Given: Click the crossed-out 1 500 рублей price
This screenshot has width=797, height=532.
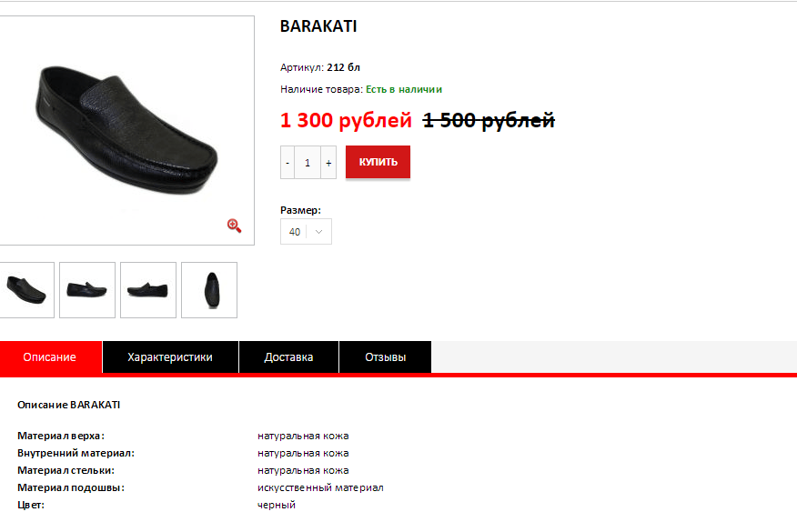Looking at the screenshot, I should [489, 120].
